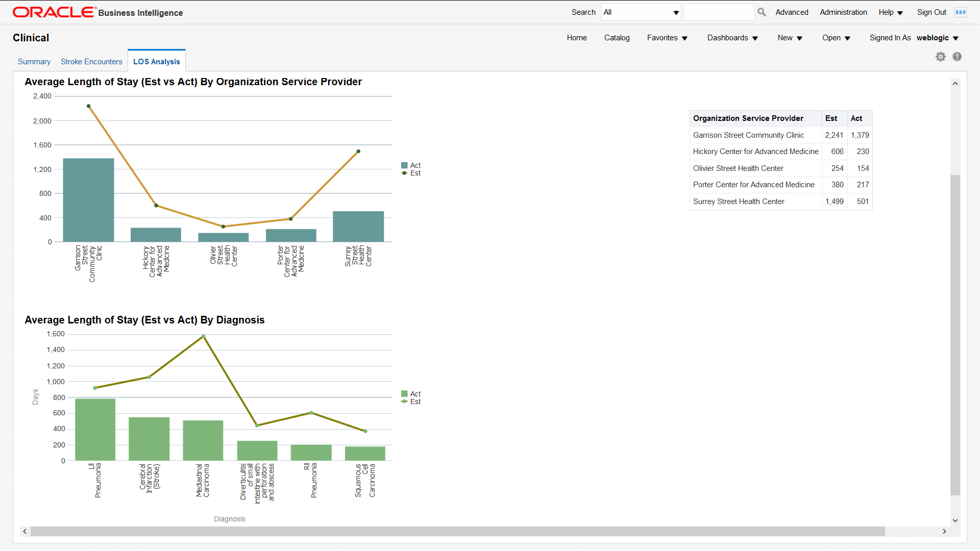
Task: Navigate to Home
Action: click(x=576, y=38)
